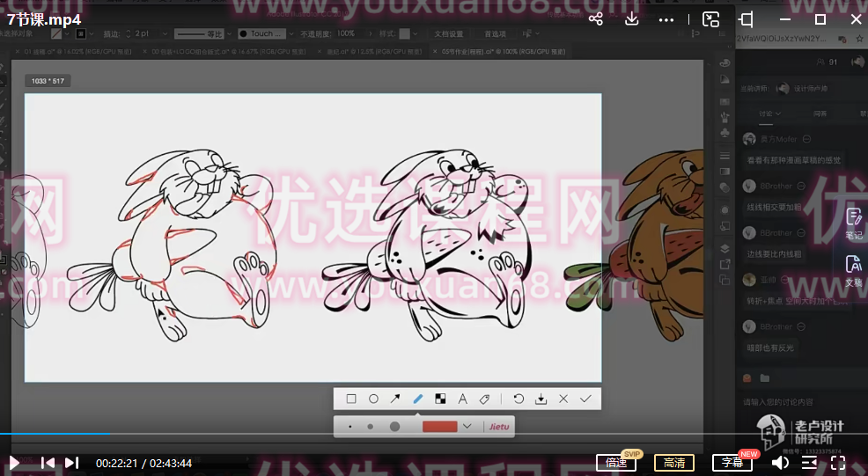Open the 笔记 notes side tab

point(853,223)
